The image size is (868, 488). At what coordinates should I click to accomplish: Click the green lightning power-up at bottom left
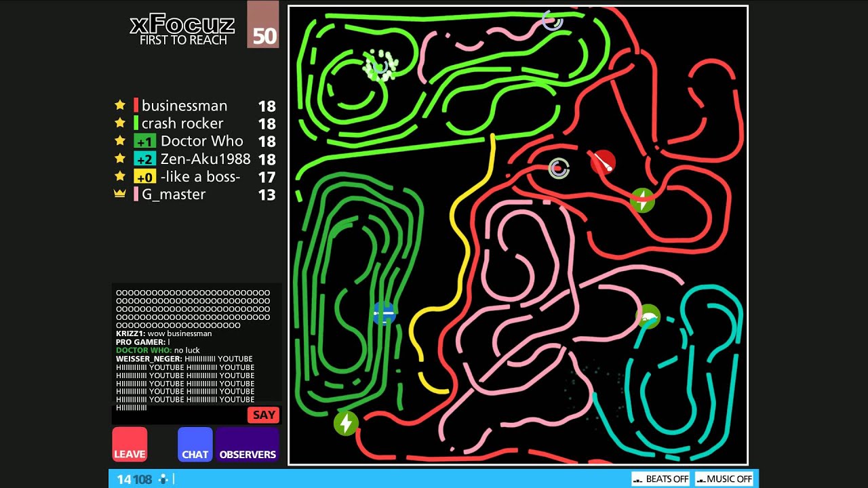tap(346, 424)
